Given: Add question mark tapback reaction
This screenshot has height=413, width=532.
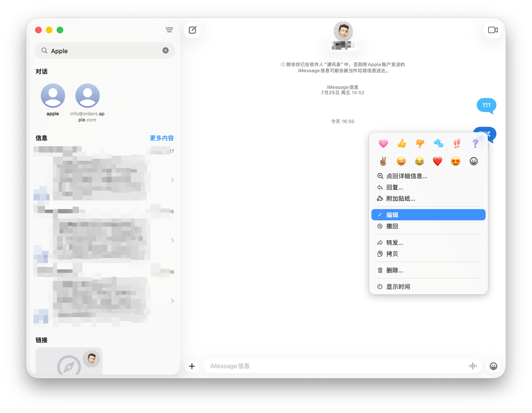Looking at the screenshot, I should (x=475, y=143).
